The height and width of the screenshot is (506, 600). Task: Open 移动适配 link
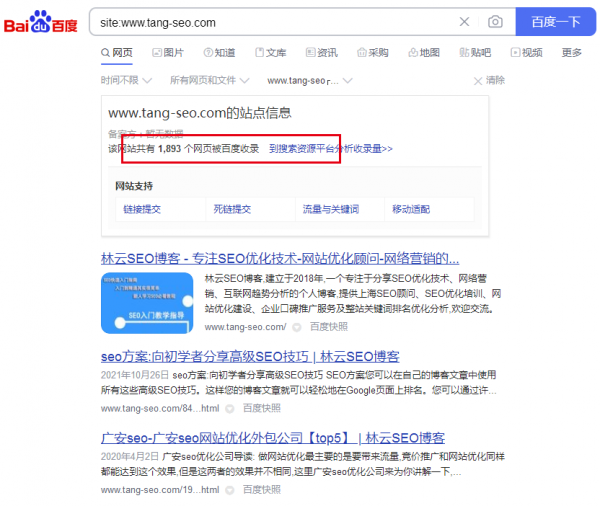(x=411, y=209)
